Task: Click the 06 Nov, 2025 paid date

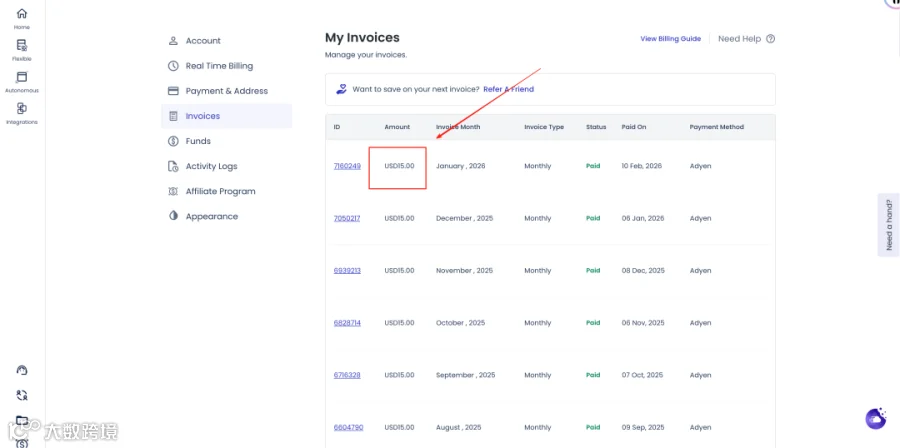Action: pos(643,322)
